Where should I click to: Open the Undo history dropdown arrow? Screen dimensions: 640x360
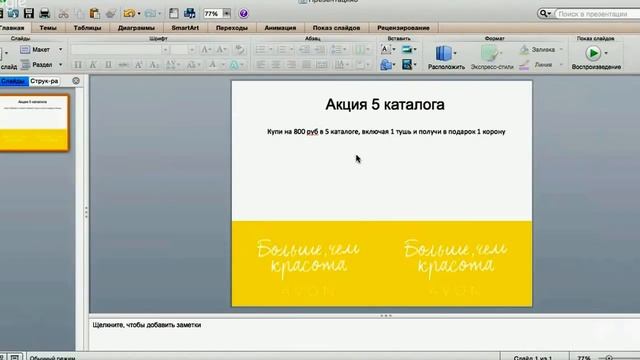(x=139, y=14)
